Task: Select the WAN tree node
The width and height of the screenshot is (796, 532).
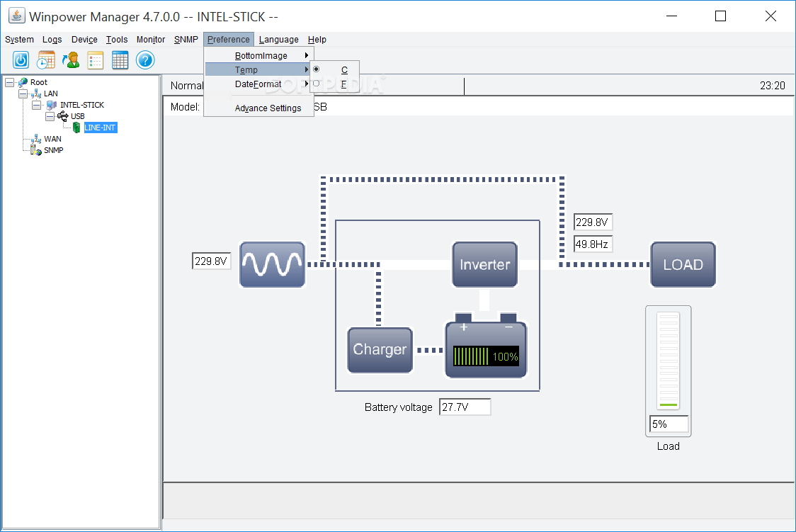Action: pyautogui.click(x=52, y=139)
